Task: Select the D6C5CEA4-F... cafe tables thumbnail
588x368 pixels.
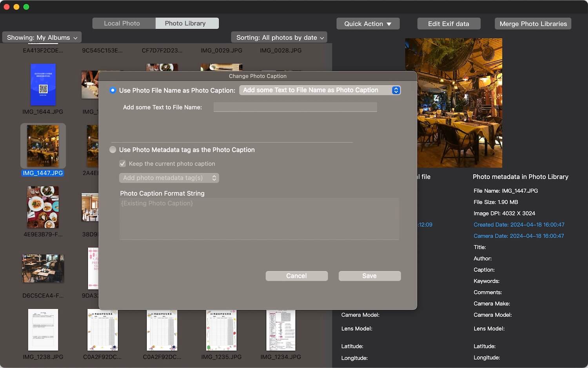Action: pos(43,268)
